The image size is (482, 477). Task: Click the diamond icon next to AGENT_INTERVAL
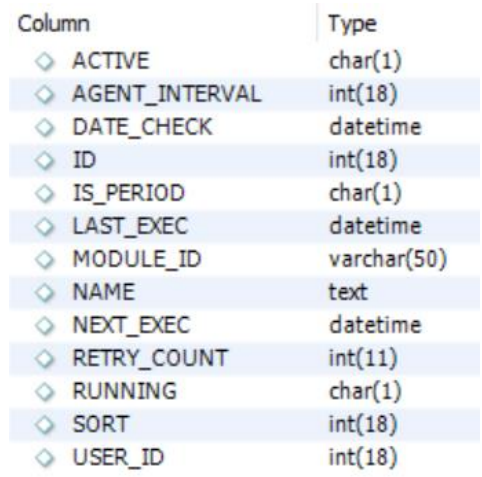44,94
